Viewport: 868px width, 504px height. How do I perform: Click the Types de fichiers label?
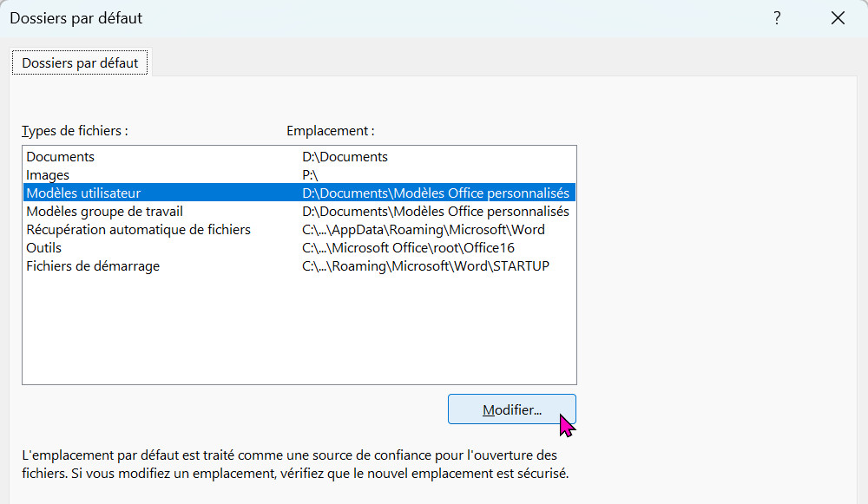(75, 131)
